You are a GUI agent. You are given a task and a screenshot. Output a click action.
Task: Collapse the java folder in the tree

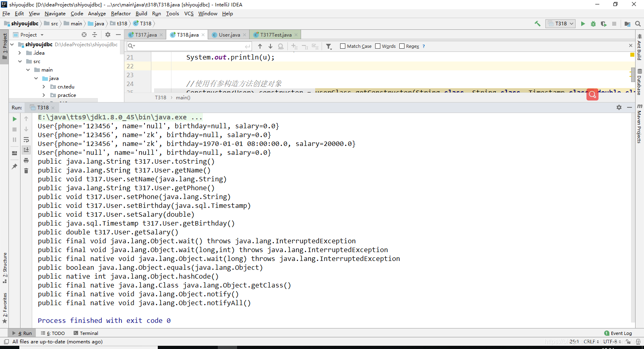36,78
